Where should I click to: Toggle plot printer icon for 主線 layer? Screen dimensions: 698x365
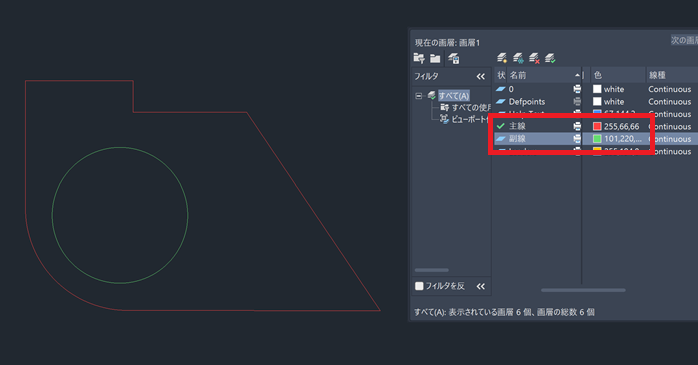[577, 126]
